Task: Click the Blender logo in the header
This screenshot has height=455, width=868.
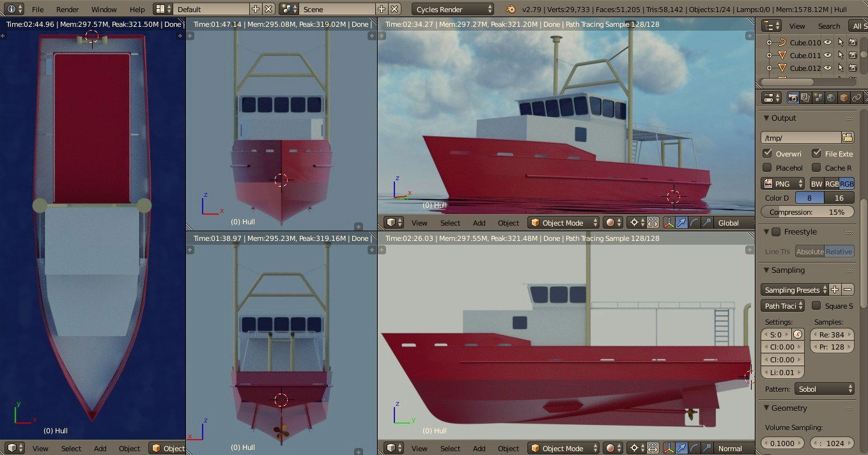Action: tap(510, 9)
